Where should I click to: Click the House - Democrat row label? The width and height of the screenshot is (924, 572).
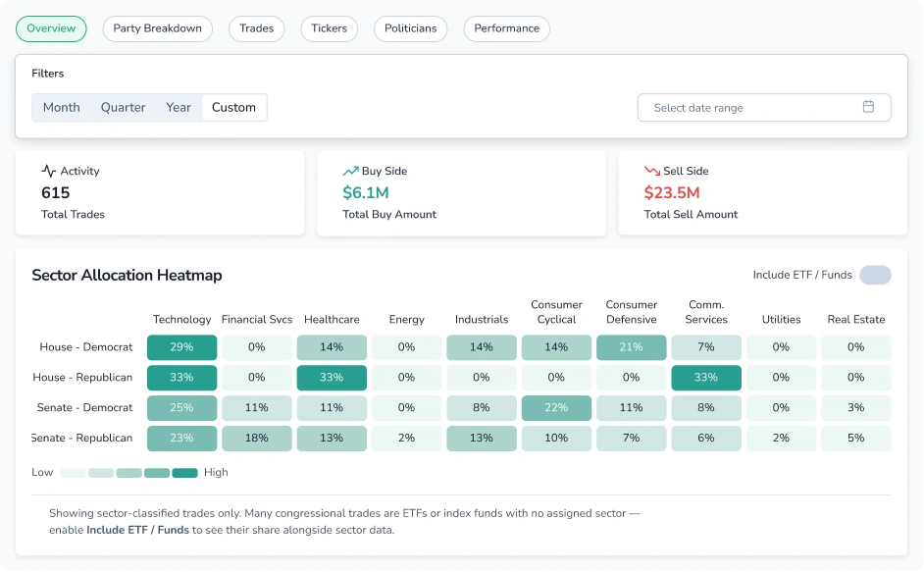[86, 347]
